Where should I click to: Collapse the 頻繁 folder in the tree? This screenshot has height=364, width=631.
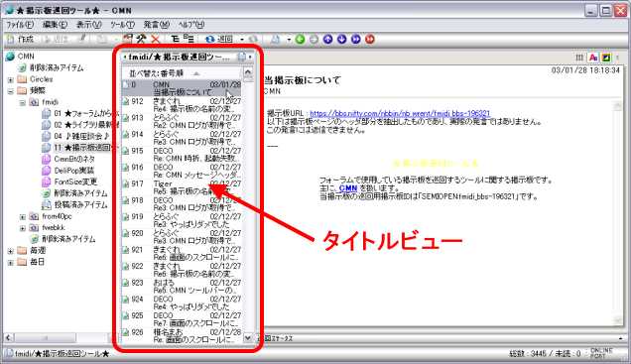pyautogui.click(x=11, y=91)
